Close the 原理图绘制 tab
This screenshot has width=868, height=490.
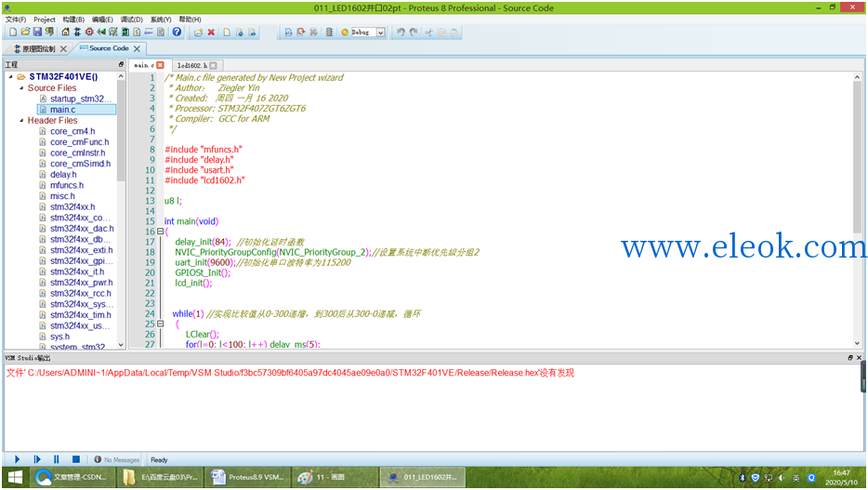click(63, 48)
